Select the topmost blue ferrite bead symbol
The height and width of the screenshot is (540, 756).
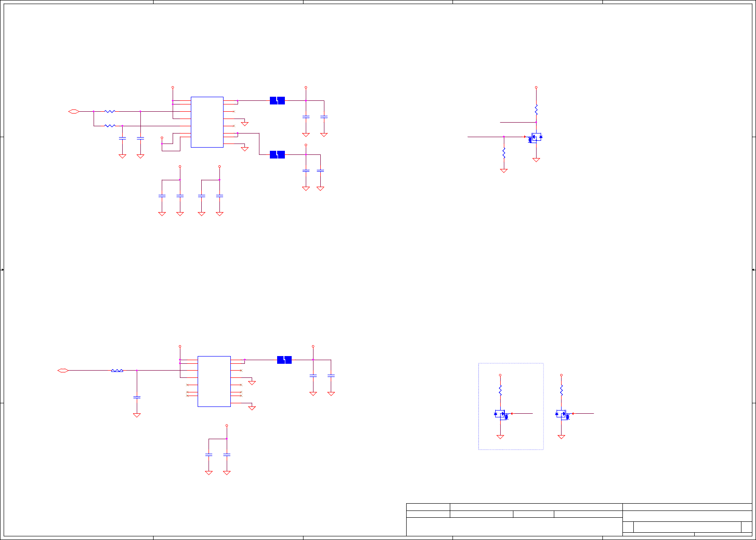[277, 100]
